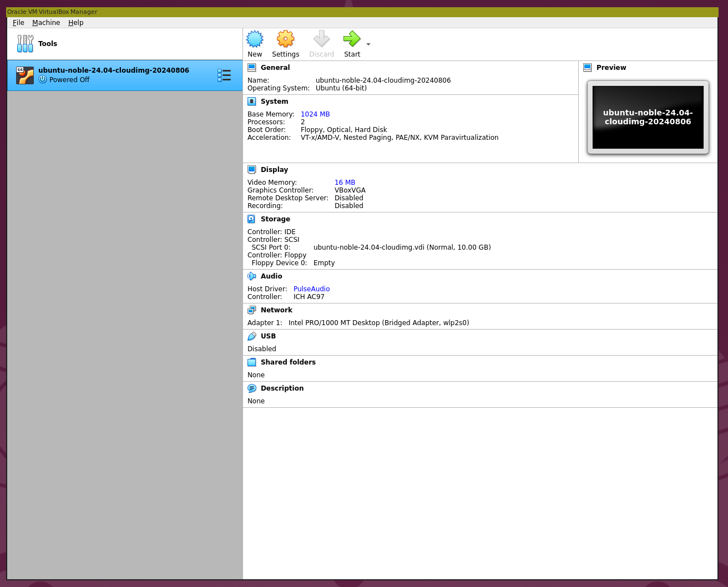Click the Preview panel icon

(x=587, y=68)
